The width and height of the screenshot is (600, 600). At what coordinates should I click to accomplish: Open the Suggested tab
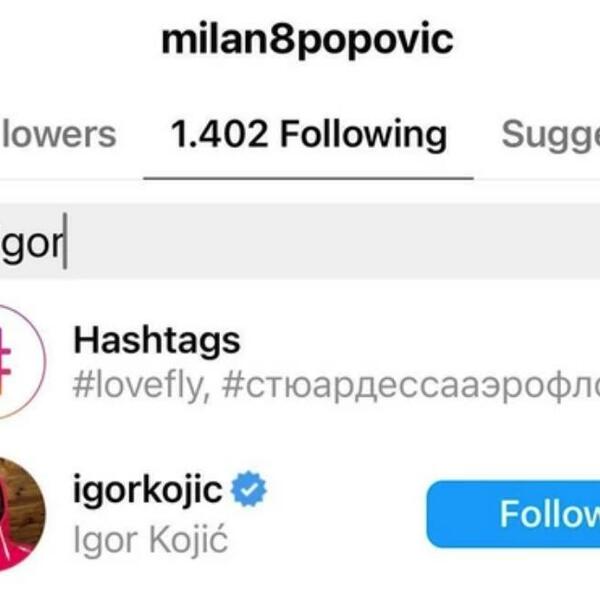click(x=550, y=134)
